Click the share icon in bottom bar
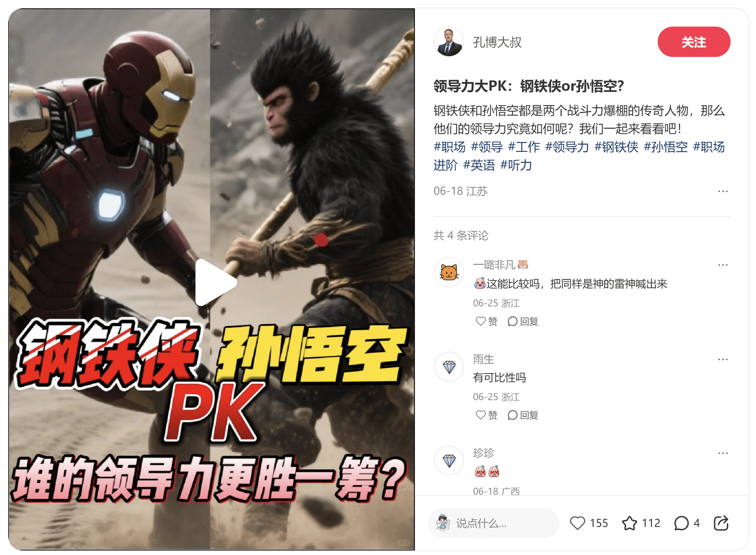This screenshot has width=756, height=555. click(x=721, y=523)
